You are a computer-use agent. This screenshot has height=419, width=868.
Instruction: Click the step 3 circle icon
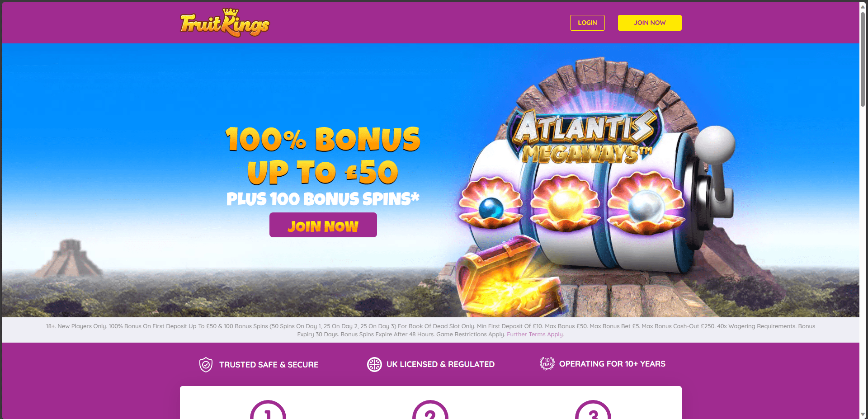pos(593,410)
